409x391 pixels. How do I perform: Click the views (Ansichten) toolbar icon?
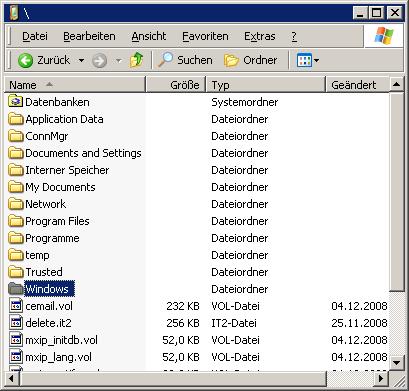click(304, 61)
